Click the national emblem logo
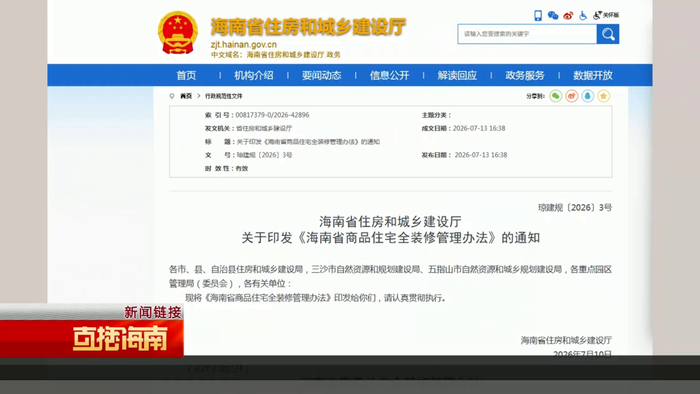Image resolution: width=700 pixels, height=394 pixels. point(178,33)
